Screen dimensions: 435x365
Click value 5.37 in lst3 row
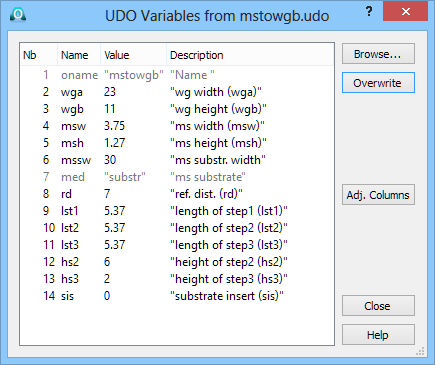[x=114, y=245]
